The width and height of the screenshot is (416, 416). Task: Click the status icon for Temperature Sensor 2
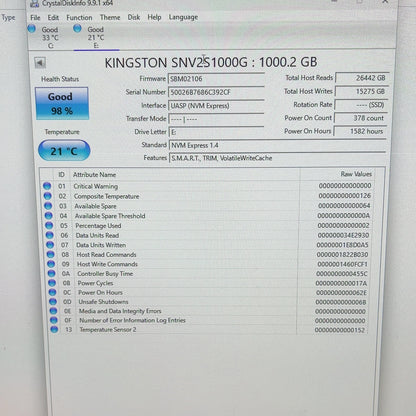pos(54,330)
